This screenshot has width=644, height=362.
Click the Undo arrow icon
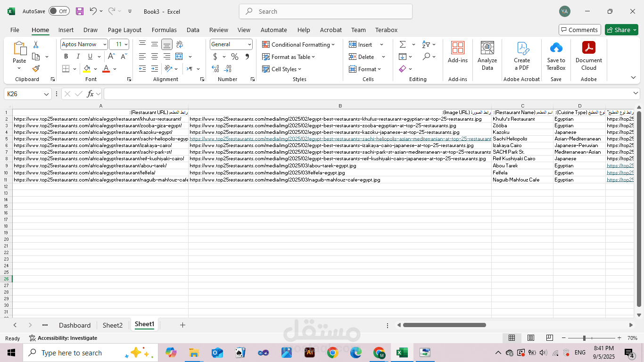(93, 11)
